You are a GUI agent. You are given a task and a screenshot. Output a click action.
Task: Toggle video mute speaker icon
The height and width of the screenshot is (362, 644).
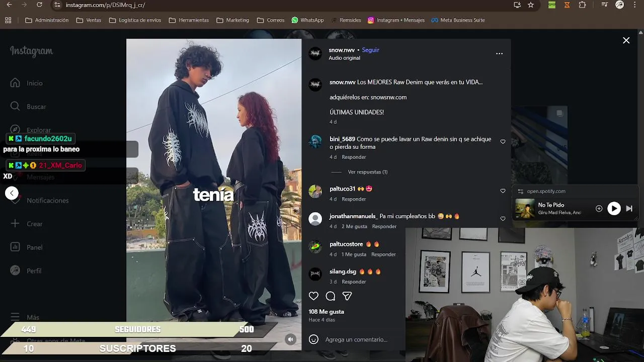(x=290, y=339)
